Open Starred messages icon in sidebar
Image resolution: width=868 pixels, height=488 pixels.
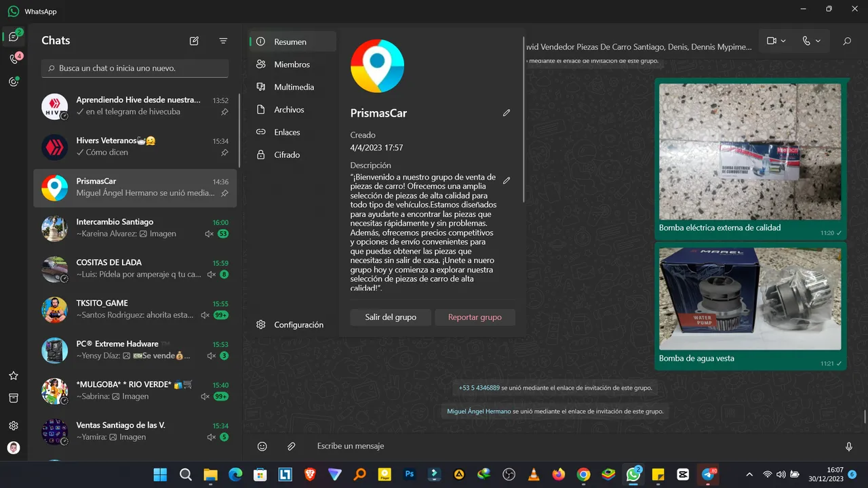point(14,375)
